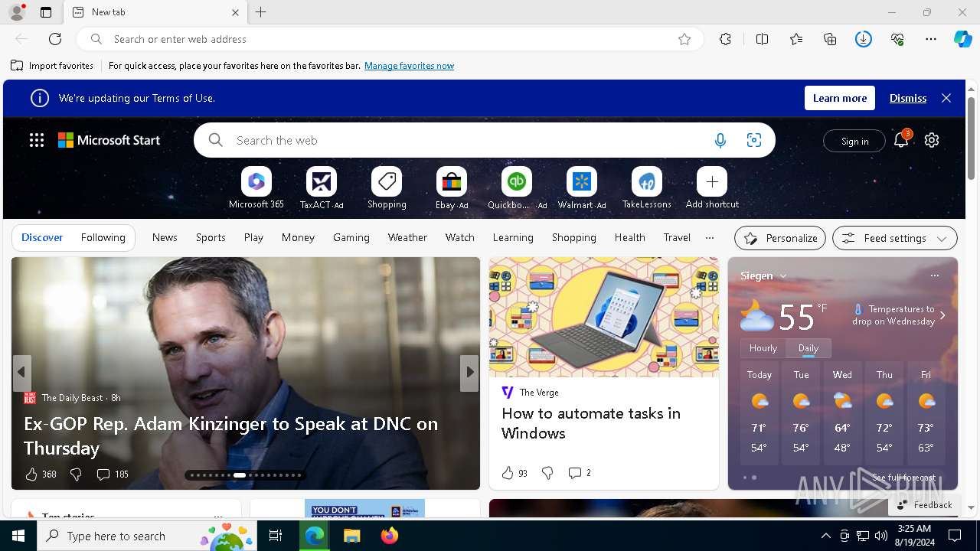This screenshot has height=551, width=980.
Task: Click the Learn more button
Action: (840, 98)
